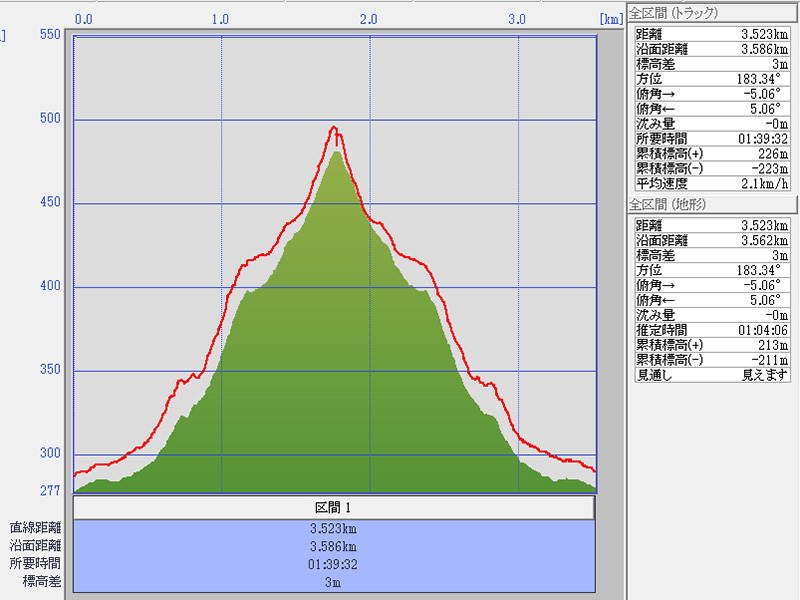The height and width of the screenshot is (600, 800).
Task: Select the 区間 1 column header
Action: coord(335,508)
